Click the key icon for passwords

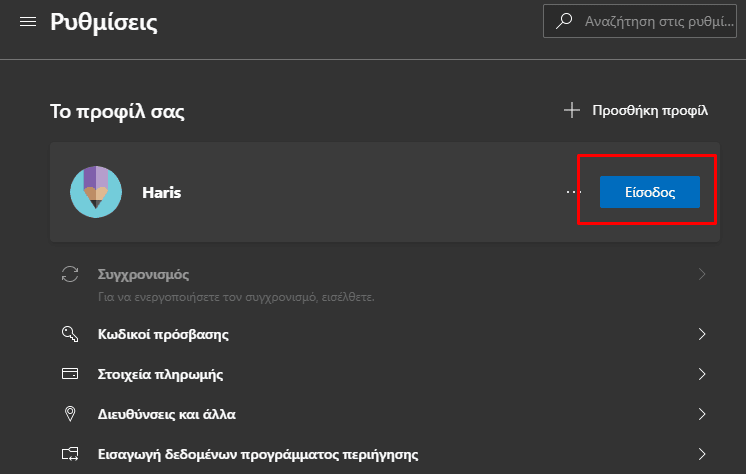coord(70,334)
